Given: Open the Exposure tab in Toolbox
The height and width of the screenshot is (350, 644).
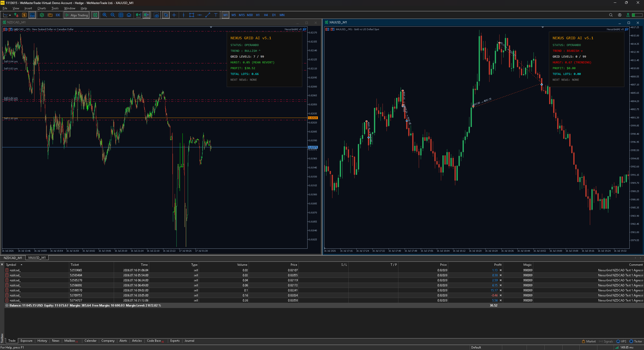Looking at the screenshot, I should click(26, 341).
